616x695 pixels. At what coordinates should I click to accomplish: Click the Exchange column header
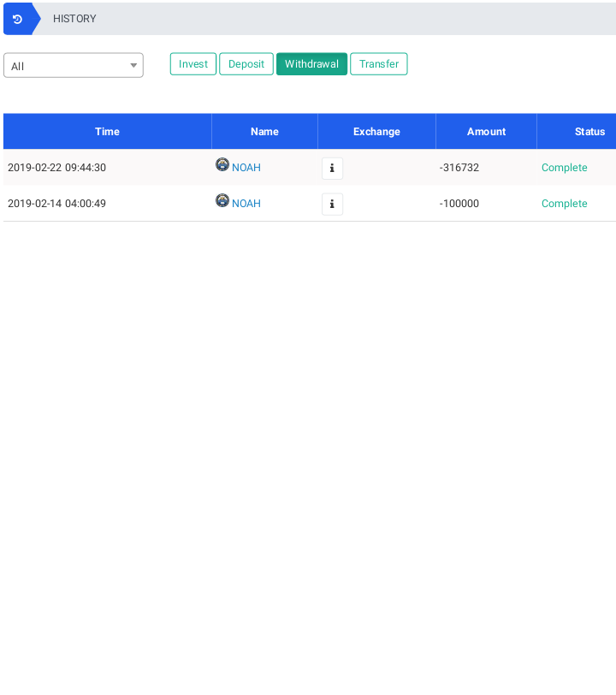376,132
